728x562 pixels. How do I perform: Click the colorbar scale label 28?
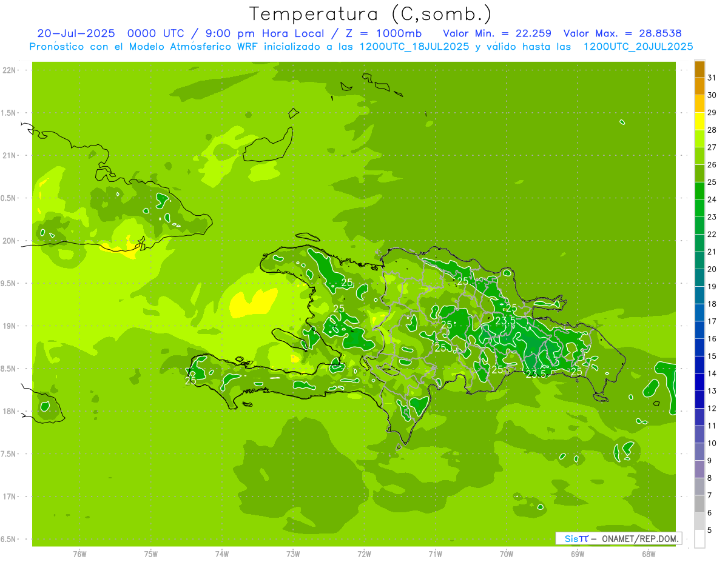pos(712,130)
